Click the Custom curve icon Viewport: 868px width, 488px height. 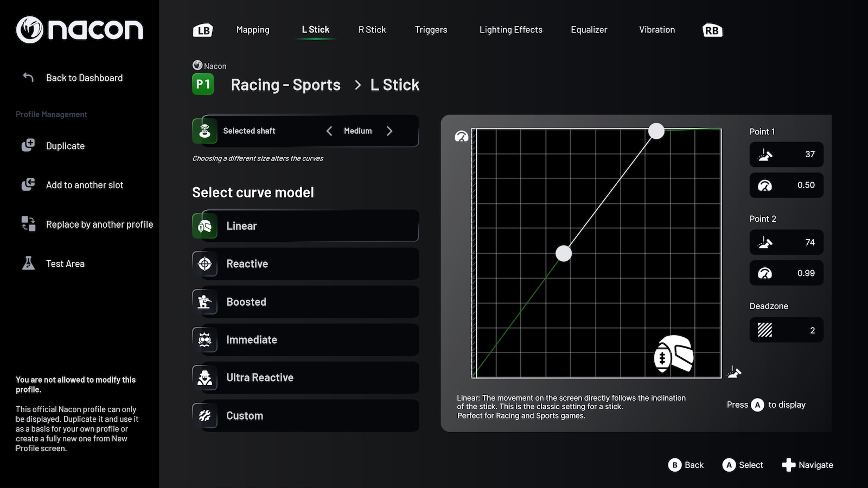tap(205, 415)
